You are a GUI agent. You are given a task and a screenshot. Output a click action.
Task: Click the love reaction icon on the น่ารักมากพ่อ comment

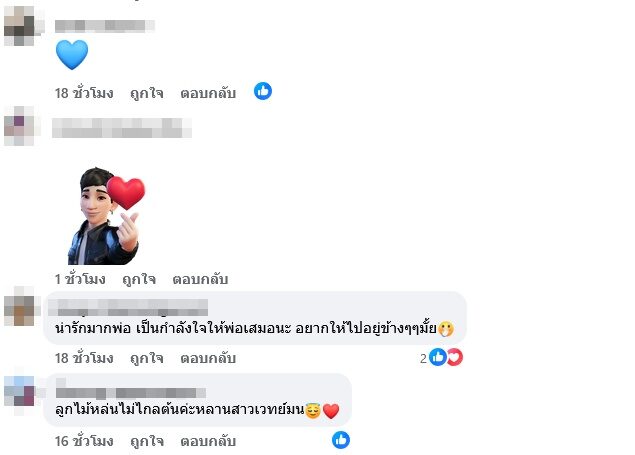pos(455,357)
